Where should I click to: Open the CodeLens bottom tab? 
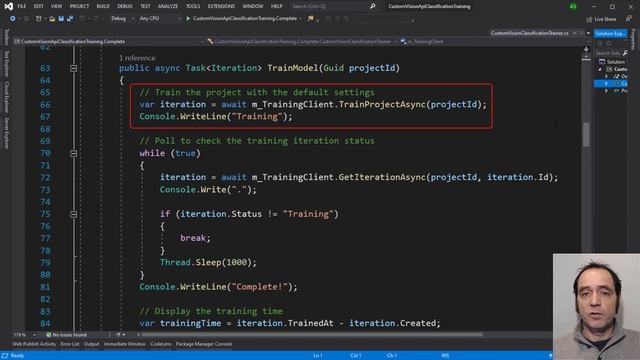(160, 344)
